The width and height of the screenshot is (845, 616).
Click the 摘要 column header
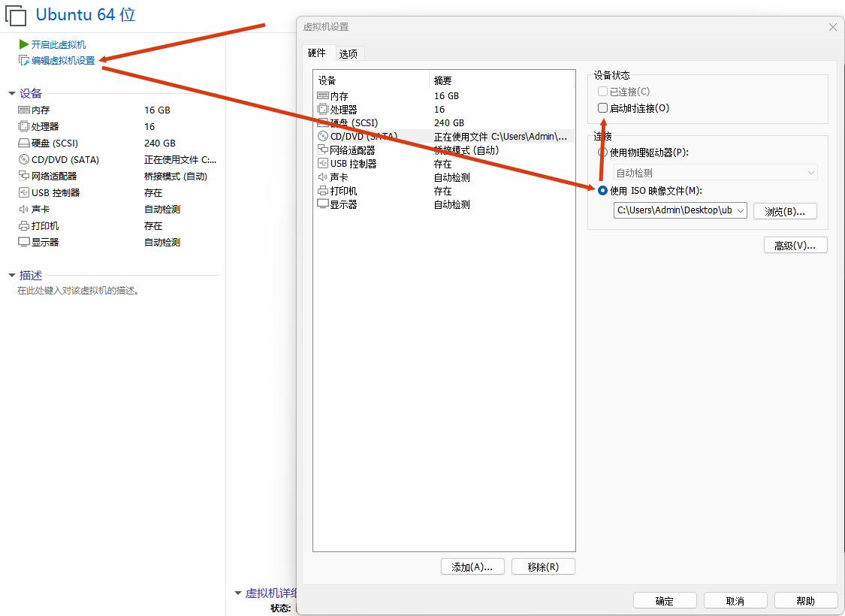(x=502, y=80)
